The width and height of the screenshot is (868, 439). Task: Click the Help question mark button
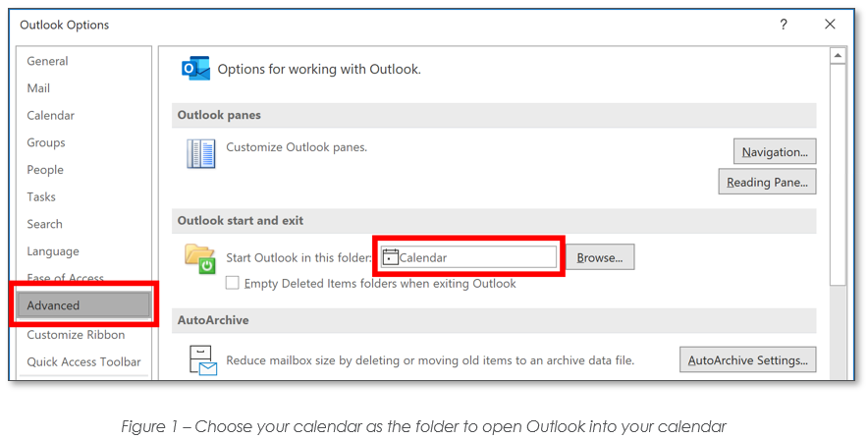coord(784,25)
